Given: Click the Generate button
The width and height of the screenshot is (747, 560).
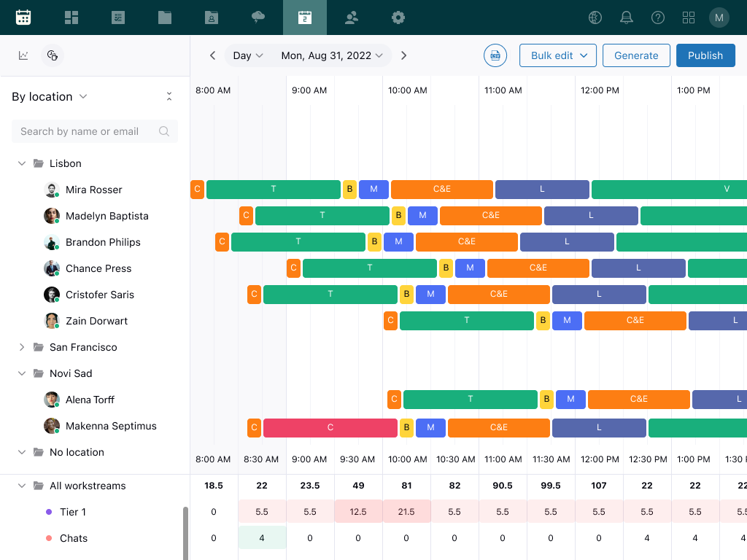Looking at the screenshot, I should point(635,55).
